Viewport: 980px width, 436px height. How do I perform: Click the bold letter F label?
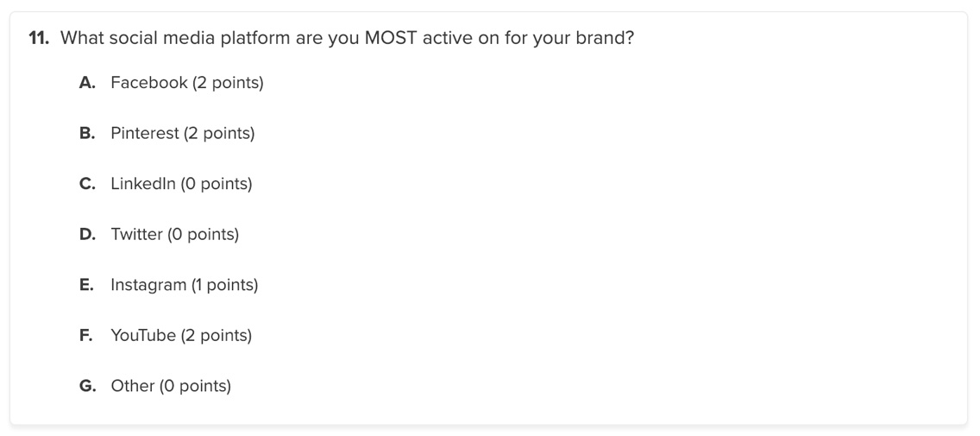tap(86, 336)
